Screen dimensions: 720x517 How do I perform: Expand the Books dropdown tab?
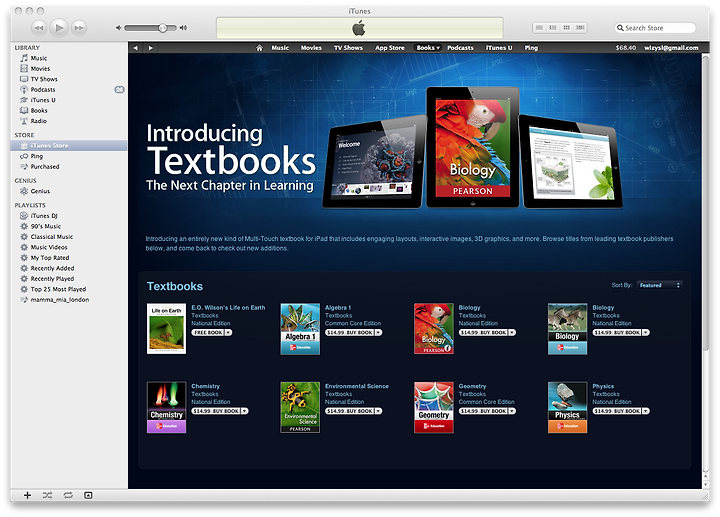click(x=428, y=48)
